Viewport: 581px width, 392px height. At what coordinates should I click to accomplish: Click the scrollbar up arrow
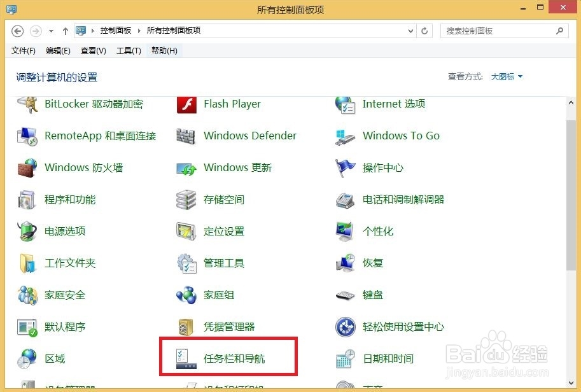point(571,102)
